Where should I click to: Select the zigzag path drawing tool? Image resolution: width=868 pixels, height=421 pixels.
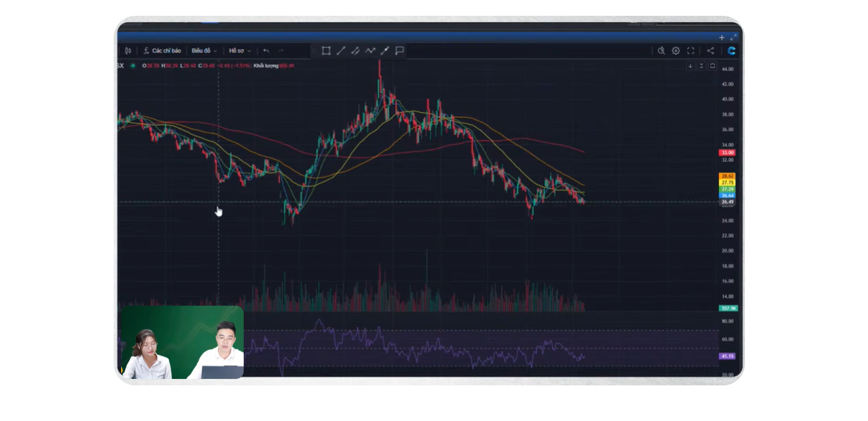point(370,50)
